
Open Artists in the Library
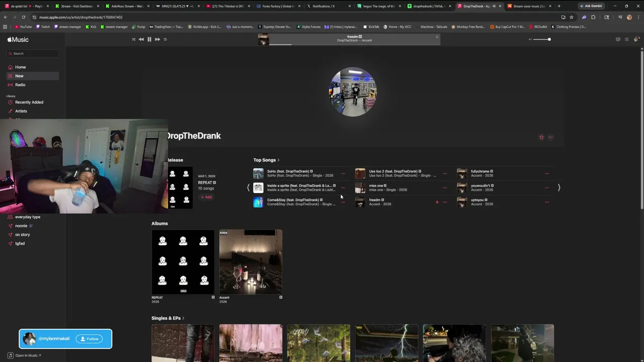(33, 111)
